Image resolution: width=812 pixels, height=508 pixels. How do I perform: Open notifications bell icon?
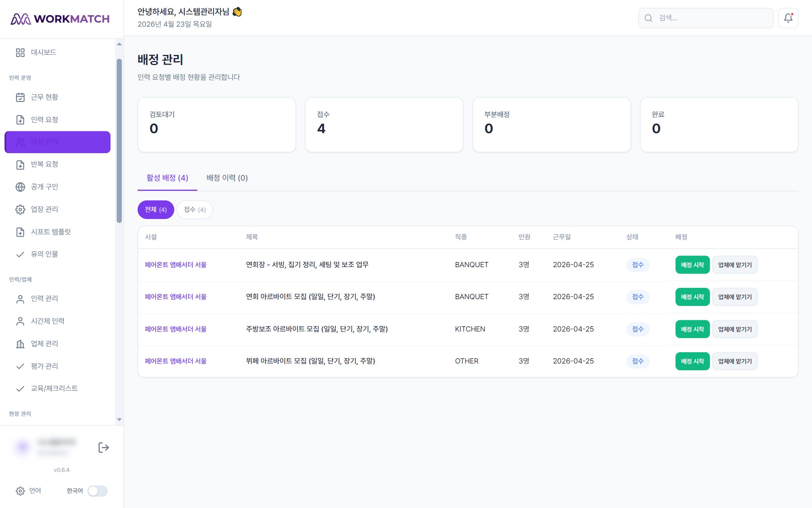click(x=788, y=18)
